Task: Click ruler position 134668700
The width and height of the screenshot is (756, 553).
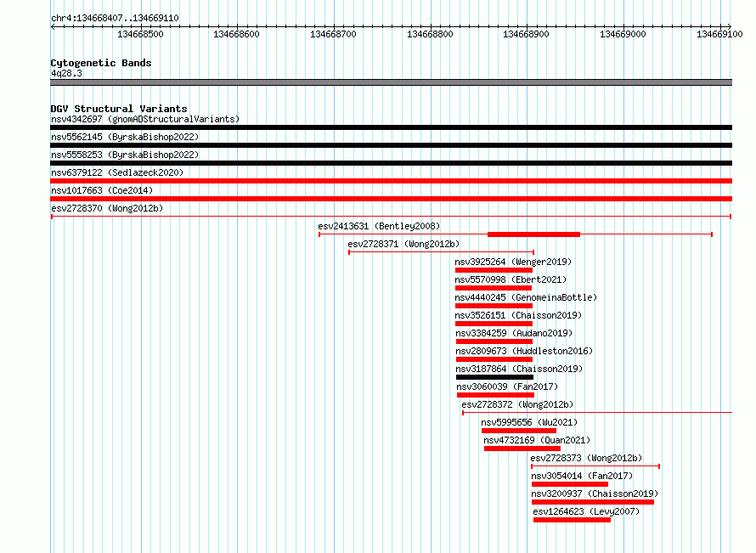Action: [333, 34]
